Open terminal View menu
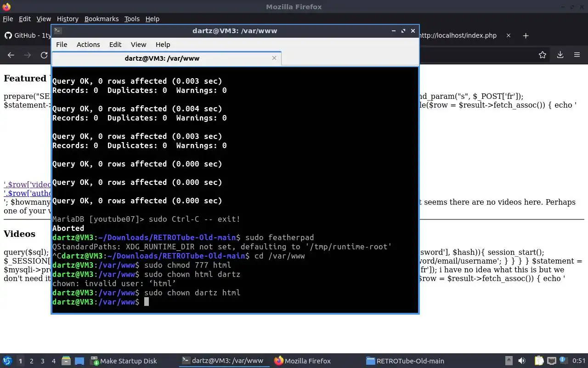The height and width of the screenshot is (368, 588). pos(138,45)
